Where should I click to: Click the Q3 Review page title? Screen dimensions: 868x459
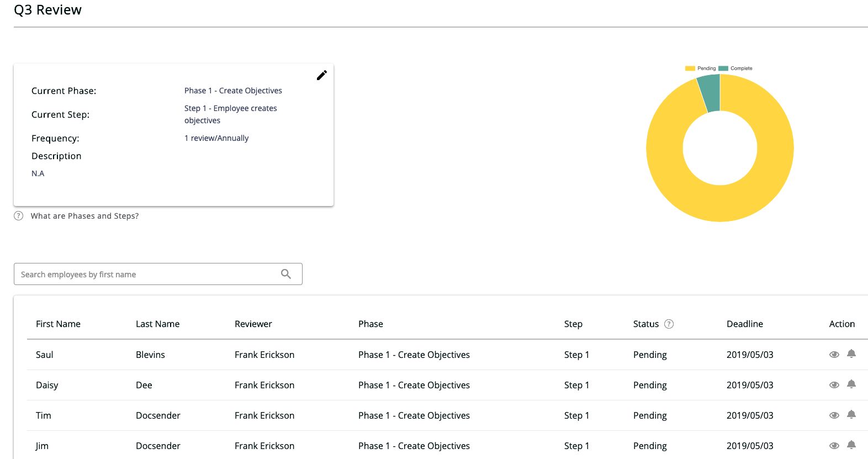click(47, 10)
